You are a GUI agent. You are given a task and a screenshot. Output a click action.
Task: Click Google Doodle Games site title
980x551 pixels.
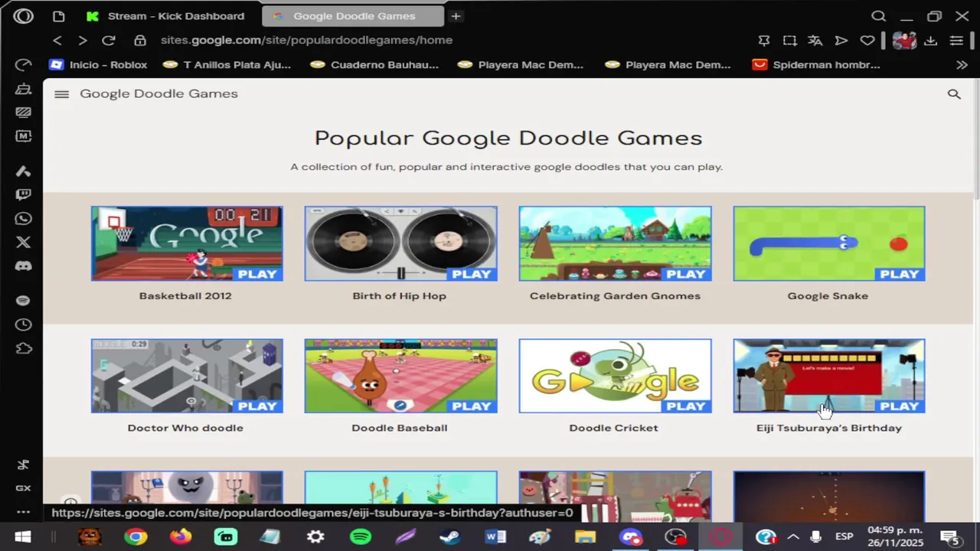point(158,94)
